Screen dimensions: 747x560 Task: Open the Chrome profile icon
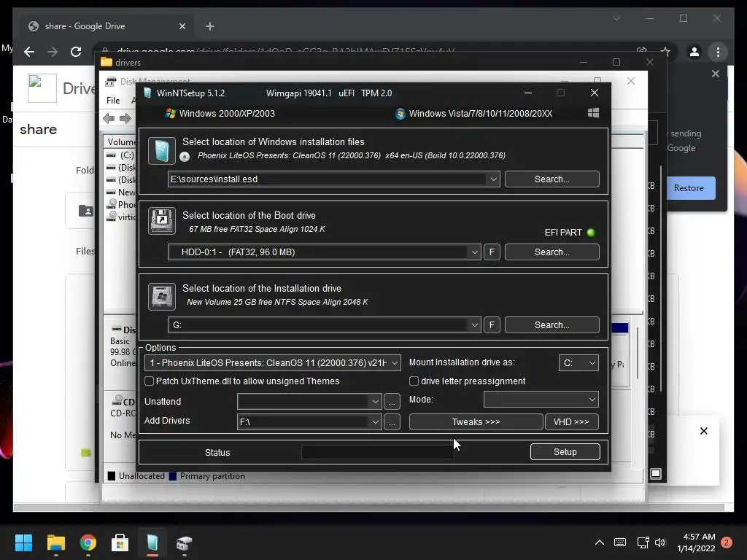[694, 52]
